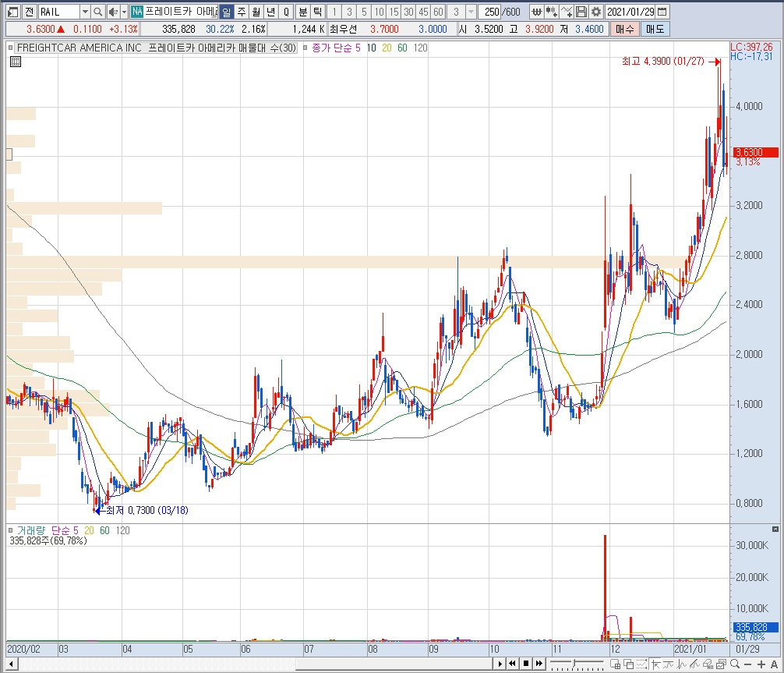Open the custom interval dropdown showing 3

point(471,12)
